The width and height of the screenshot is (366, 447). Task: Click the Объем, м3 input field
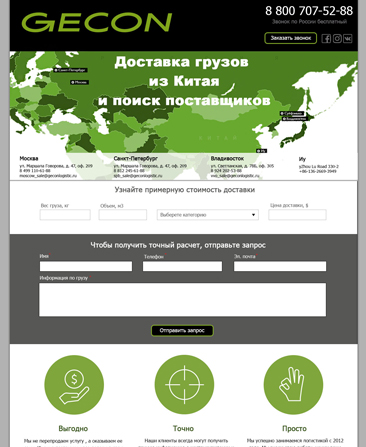click(123, 215)
